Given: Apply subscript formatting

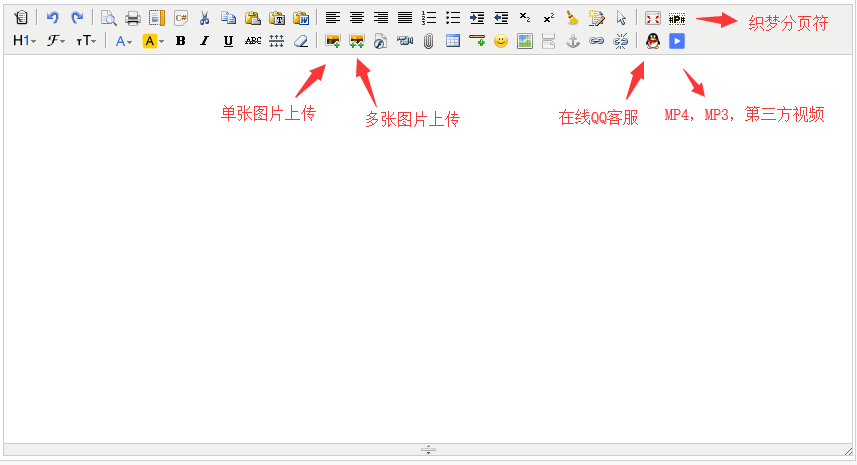Looking at the screenshot, I should pyautogui.click(x=525, y=18).
